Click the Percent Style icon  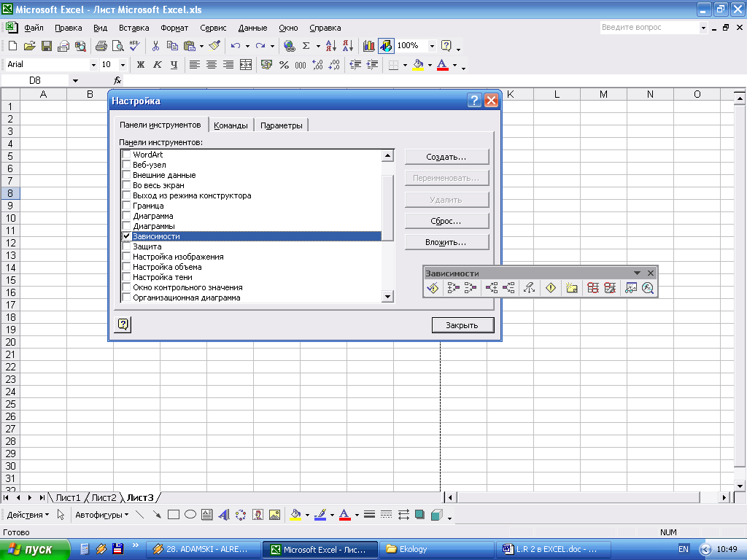pos(284,65)
